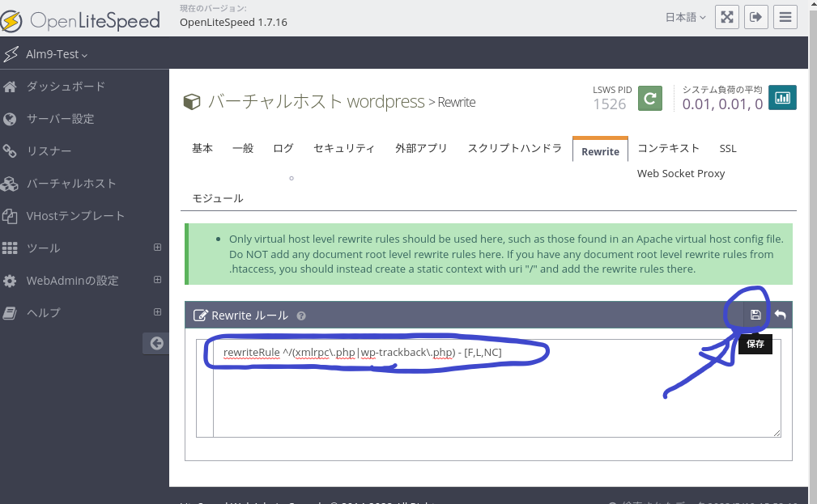The width and height of the screenshot is (817, 504).
Task: Switch to the コンテキスト tab
Action: tap(669, 148)
